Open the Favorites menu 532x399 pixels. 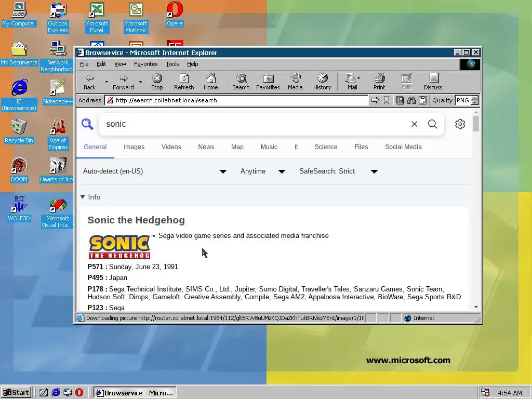tap(145, 64)
